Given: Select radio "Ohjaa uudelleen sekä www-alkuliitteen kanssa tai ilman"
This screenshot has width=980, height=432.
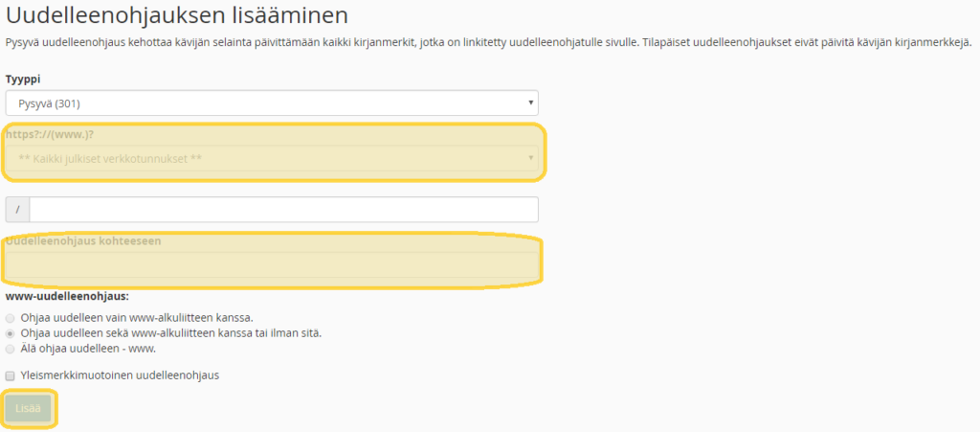Looking at the screenshot, I should 11,332.
